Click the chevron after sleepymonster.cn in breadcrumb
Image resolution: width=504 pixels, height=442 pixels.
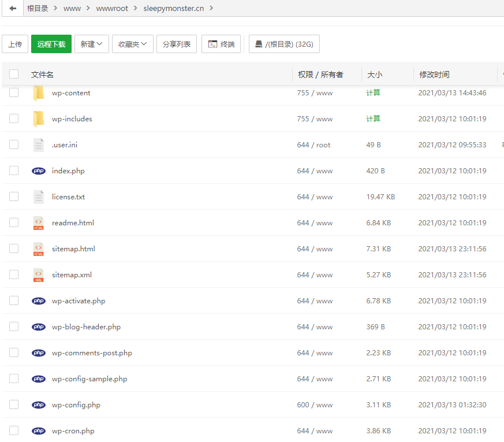(x=211, y=8)
